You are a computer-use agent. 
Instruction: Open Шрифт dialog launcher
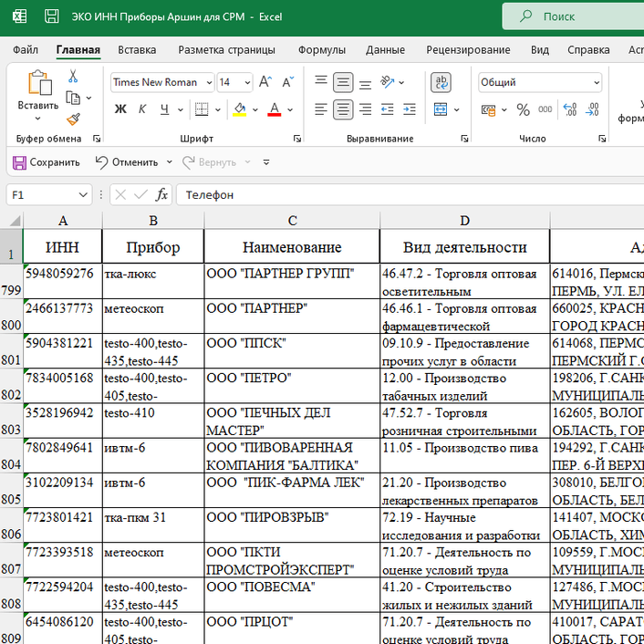pyautogui.click(x=297, y=139)
